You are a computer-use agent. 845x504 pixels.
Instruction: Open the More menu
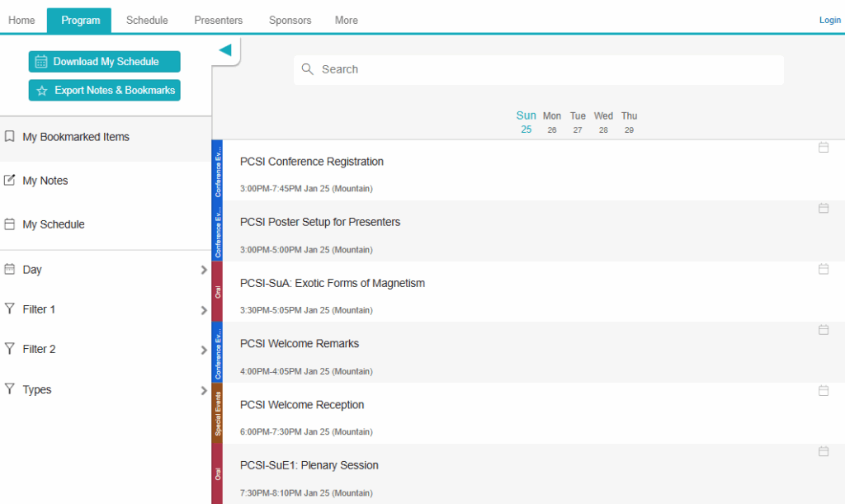347,21
